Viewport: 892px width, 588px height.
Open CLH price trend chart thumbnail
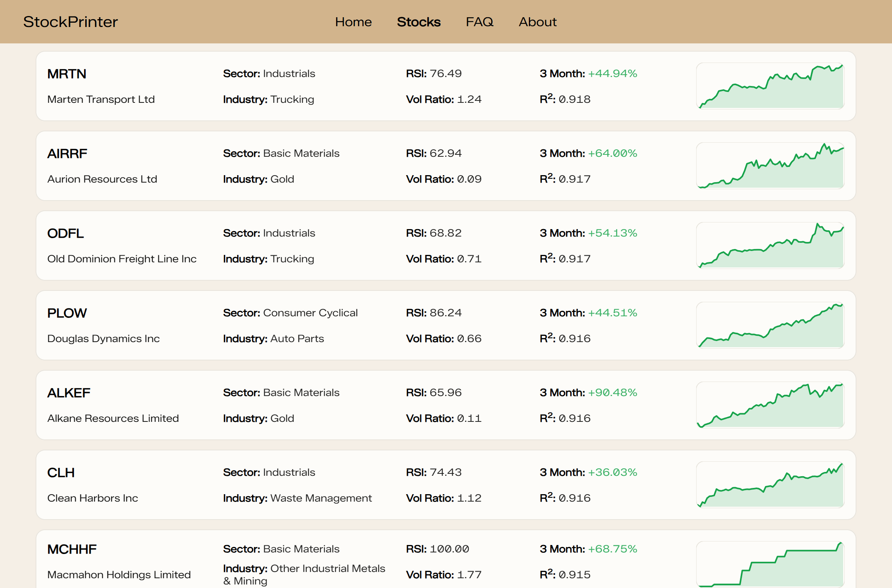click(770, 485)
